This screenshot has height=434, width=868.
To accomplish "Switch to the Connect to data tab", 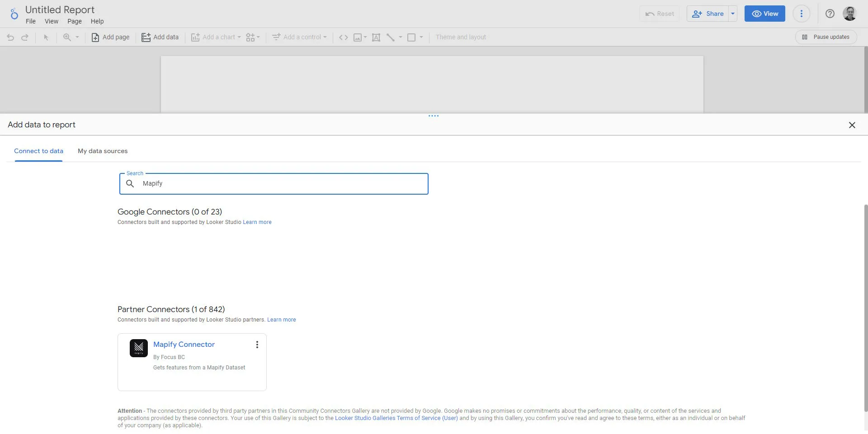I will [x=38, y=151].
